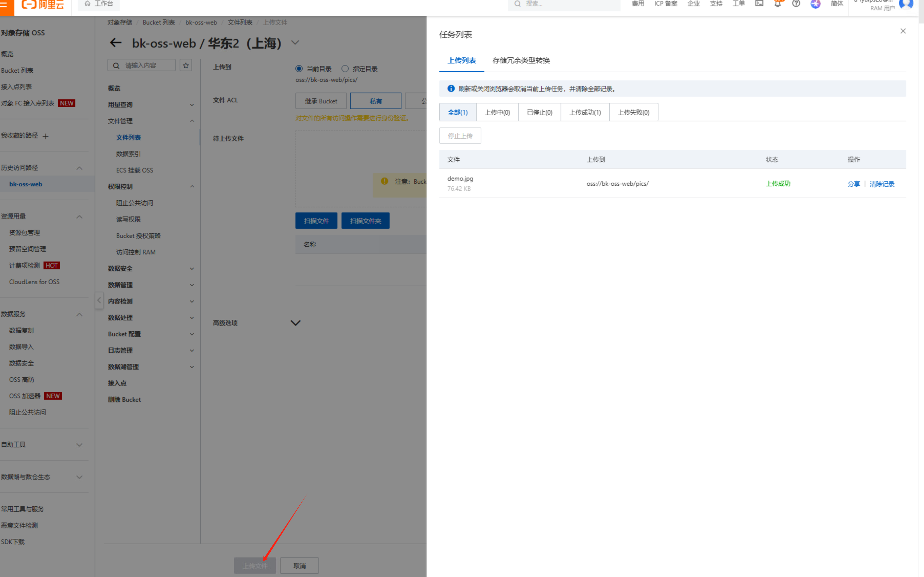
Task: Click the 分享 link for demo.jpg
Action: (x=853, y=184)
